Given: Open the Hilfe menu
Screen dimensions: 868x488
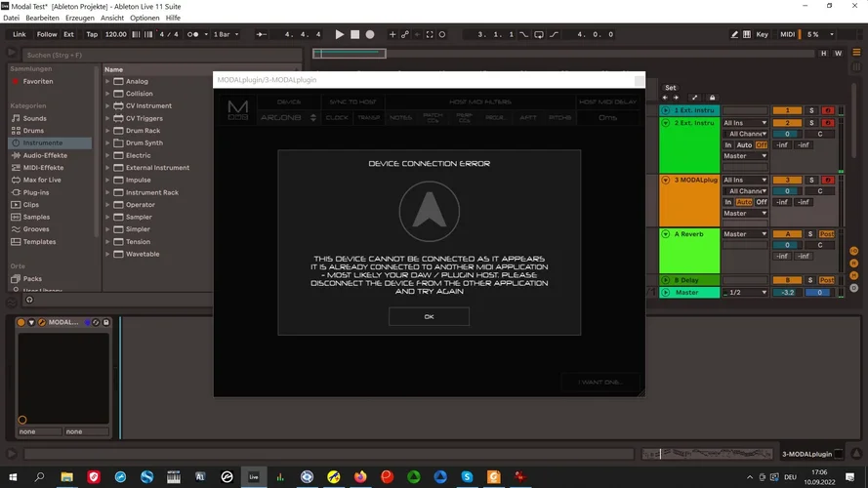Looking at the screenshot, I should pyautogui.click(x=173, y=18).
